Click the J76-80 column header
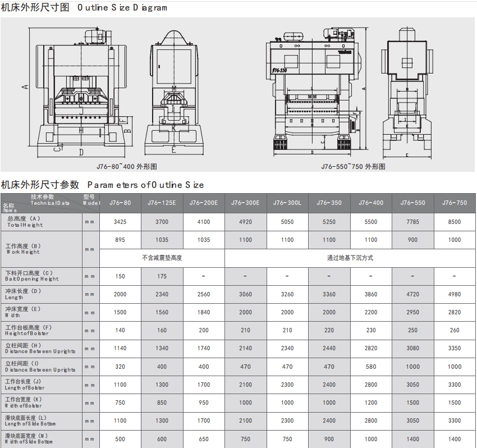This screenshot has width=477, height=448. [x=120, y=203]
